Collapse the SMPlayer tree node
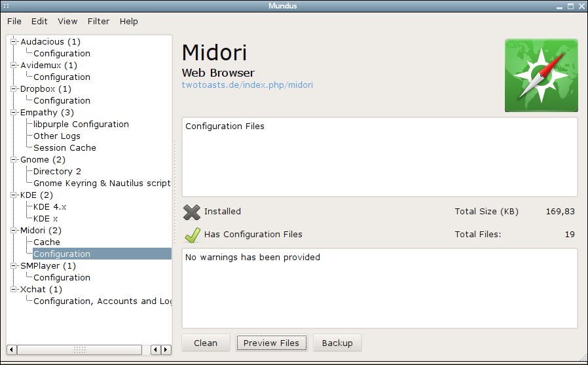The height and width of the screenshot is (365, 588). [x=14, y=266]
